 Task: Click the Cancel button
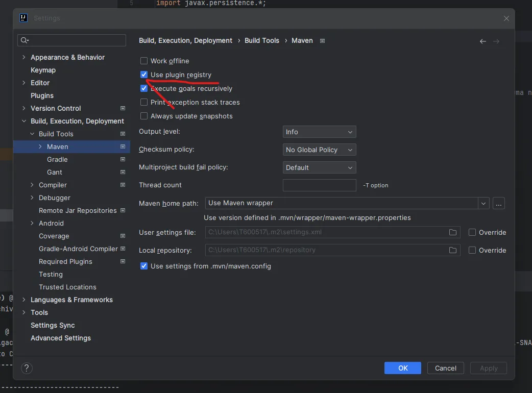(446, 369)
